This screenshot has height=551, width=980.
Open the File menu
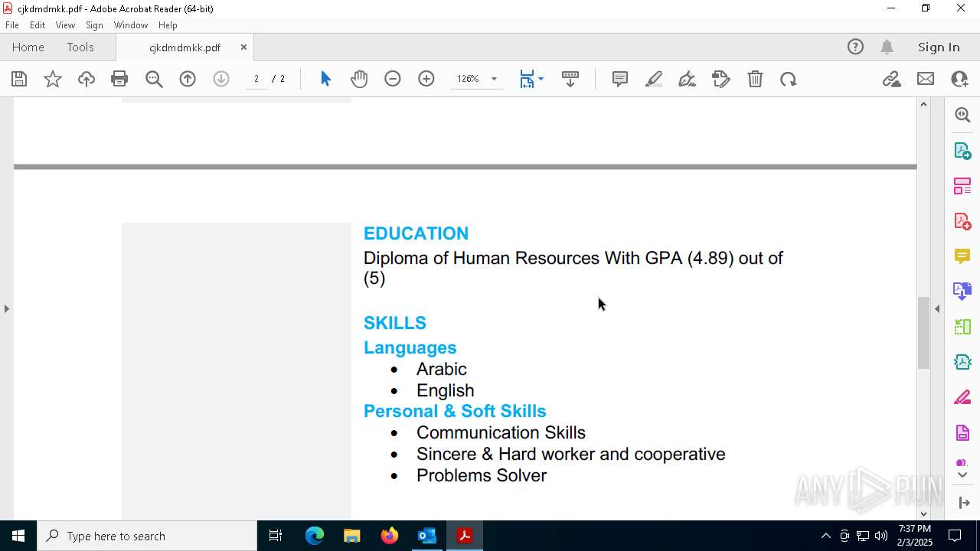(12, 25)
